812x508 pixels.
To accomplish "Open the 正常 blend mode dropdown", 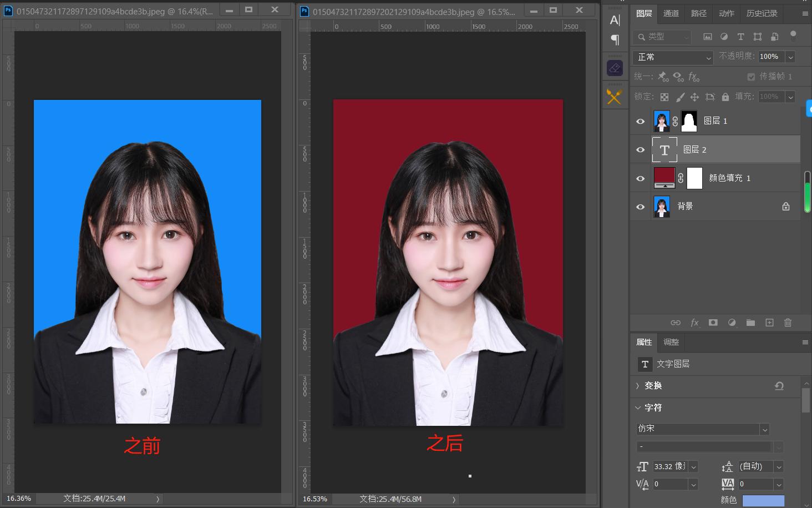I will (673, 57).
